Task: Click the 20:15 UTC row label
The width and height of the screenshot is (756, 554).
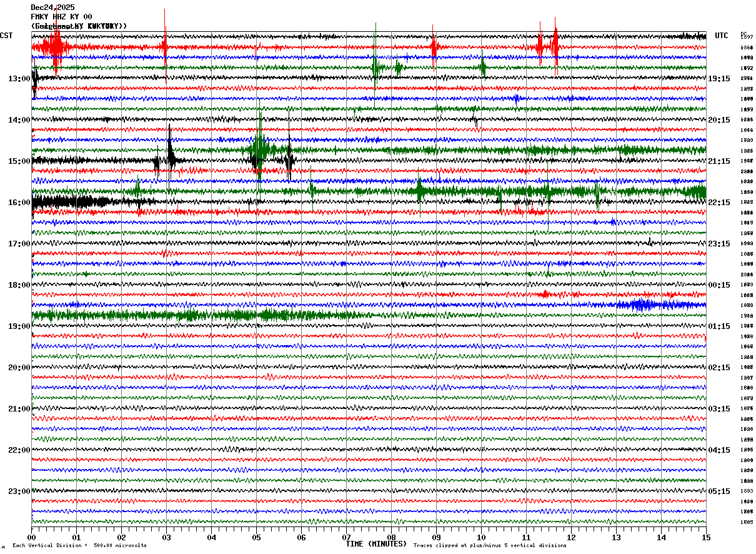Action: point(719,120)
